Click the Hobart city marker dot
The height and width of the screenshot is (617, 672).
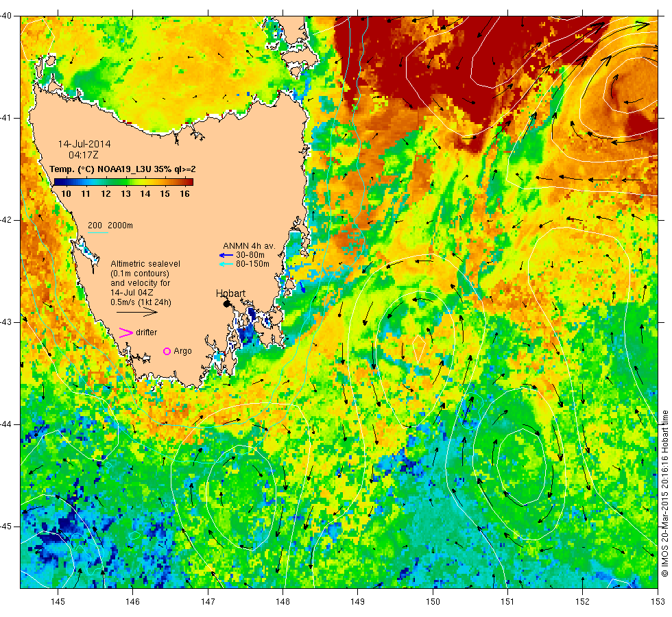tap(227, 304)
